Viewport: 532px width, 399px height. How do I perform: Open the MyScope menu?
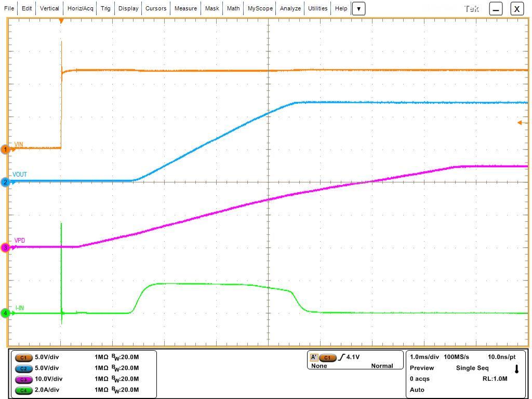[x=260, y=8]
